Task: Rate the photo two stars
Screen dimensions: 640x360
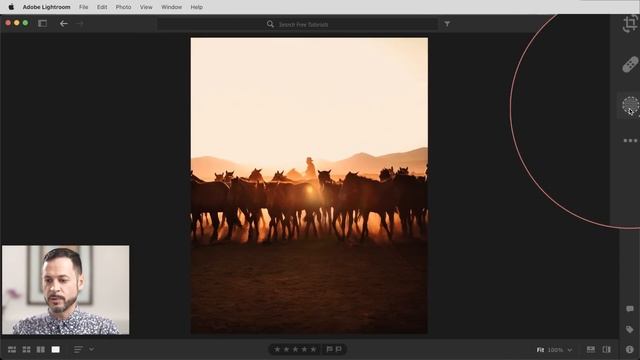Action: (286, 349)
